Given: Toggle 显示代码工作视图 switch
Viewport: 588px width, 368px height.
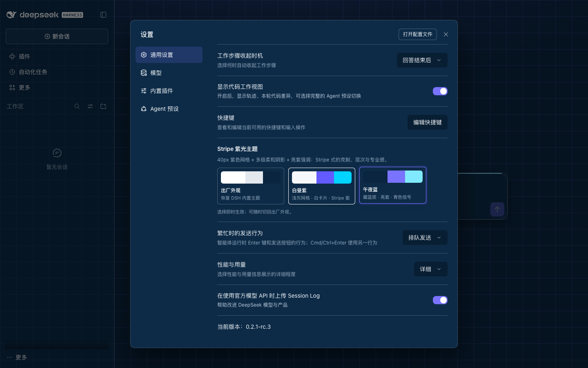Looking at the screenshot, I should (x=440, y=91).
